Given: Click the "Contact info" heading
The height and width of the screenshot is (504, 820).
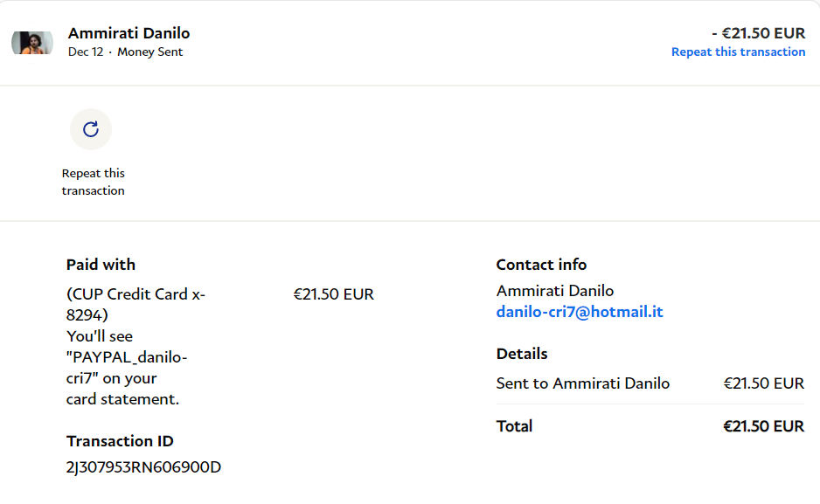Looking at the screenshot, I should 541,265.
